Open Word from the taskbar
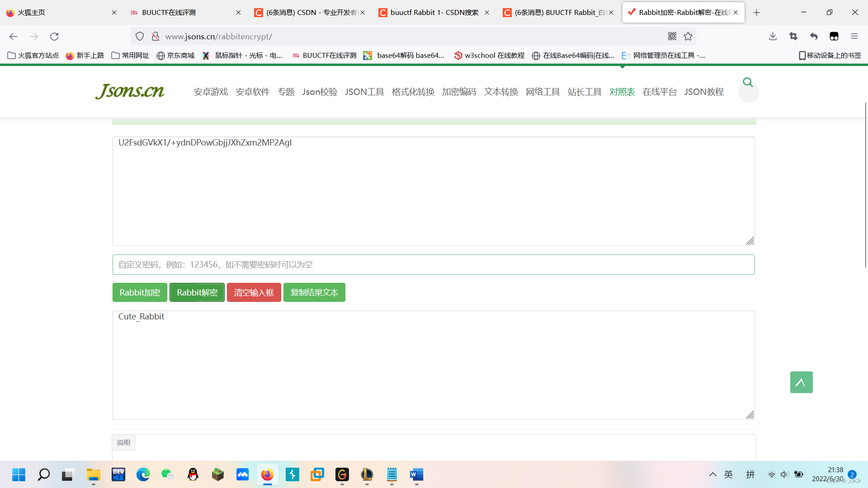The height and width of the screenshot is (488, 868). click(x=416, y=475)
